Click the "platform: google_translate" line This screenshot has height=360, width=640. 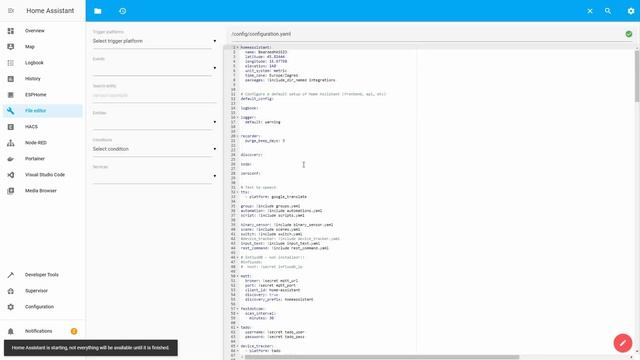[x=276, y=197]
